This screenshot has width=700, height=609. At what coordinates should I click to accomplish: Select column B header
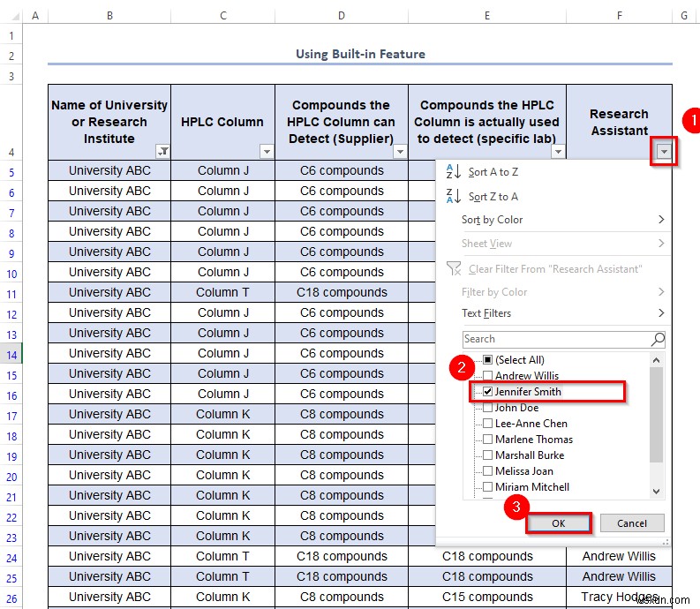tap(109, 16)
